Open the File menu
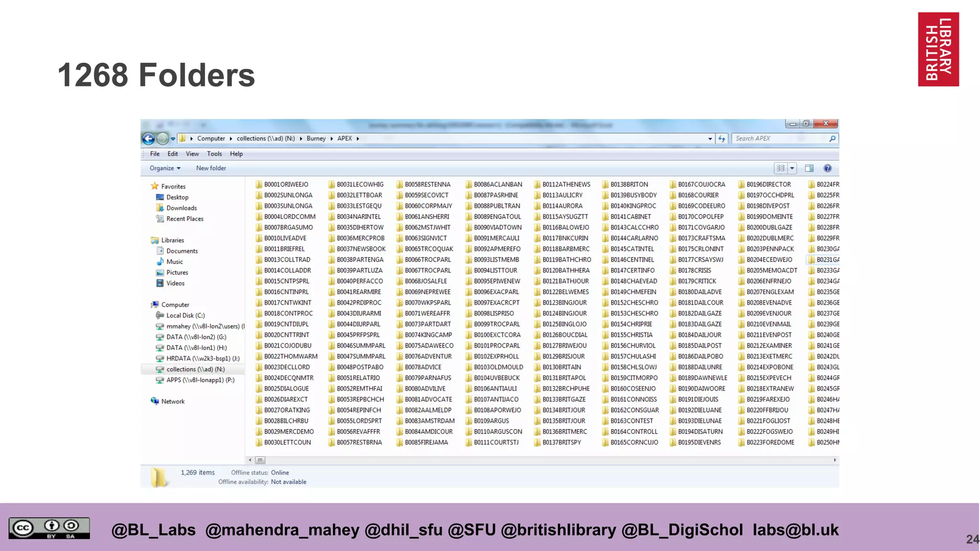The image size is (980, 551). (155, 154)
